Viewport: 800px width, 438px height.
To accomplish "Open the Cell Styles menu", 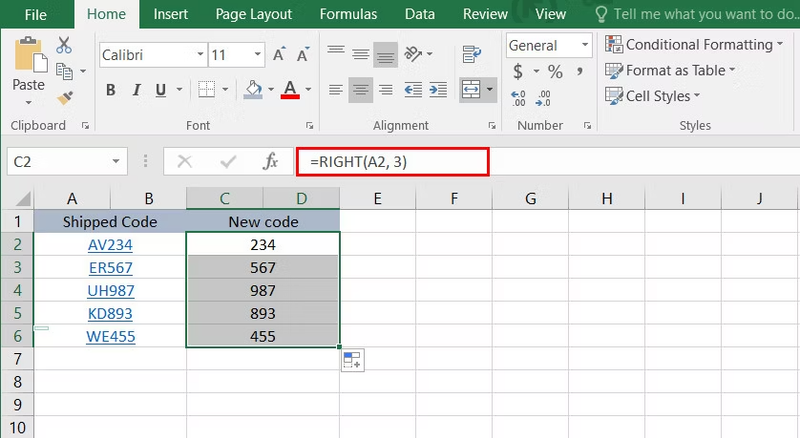I will coord(653,96).
